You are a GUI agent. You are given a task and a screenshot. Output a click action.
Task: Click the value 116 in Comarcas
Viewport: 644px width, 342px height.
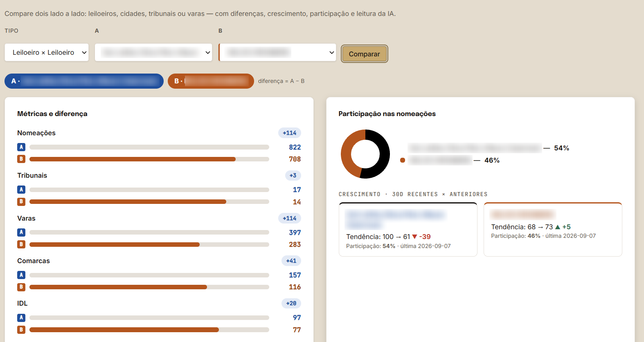coord(295,287)
